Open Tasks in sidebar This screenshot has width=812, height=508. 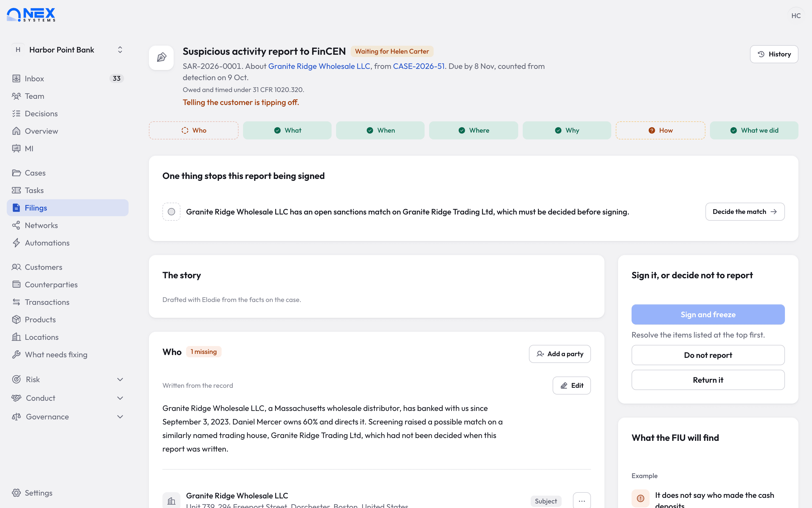coord(67,190)
